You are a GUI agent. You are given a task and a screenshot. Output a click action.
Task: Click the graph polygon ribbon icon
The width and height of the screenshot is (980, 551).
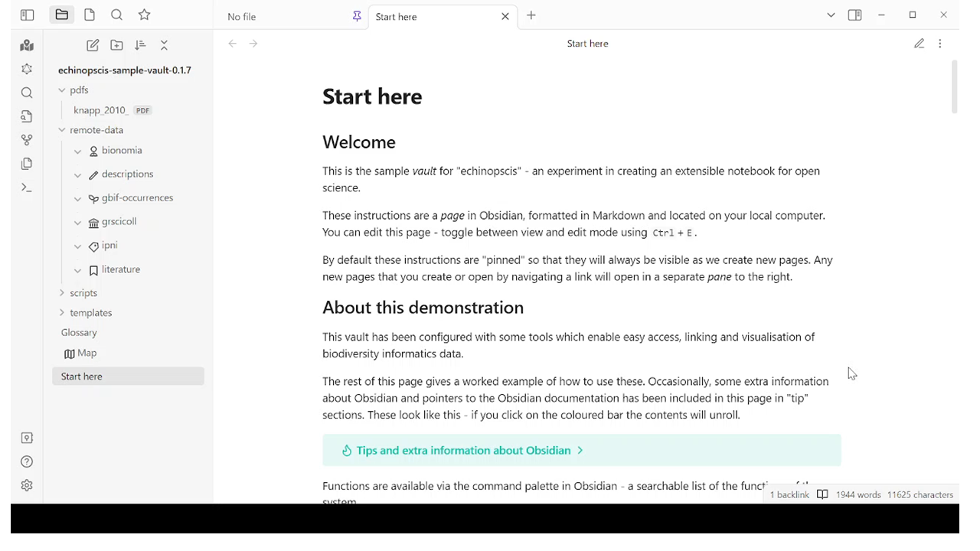[x=27, y=69]
